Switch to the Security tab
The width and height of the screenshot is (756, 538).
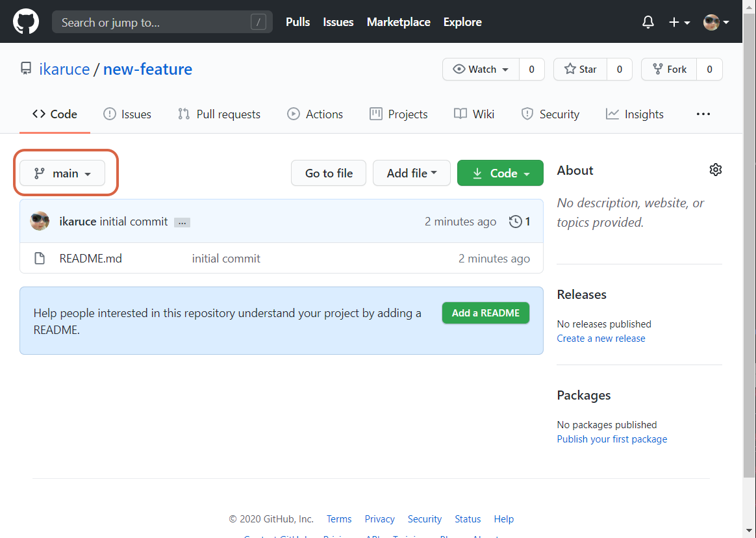tap(550, 114)
